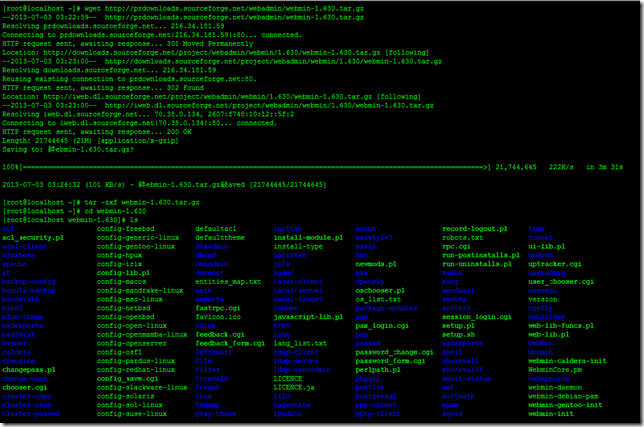Click the config-generic-linux entry
Viewport: 644px width, 427px height.
(138, 238)
